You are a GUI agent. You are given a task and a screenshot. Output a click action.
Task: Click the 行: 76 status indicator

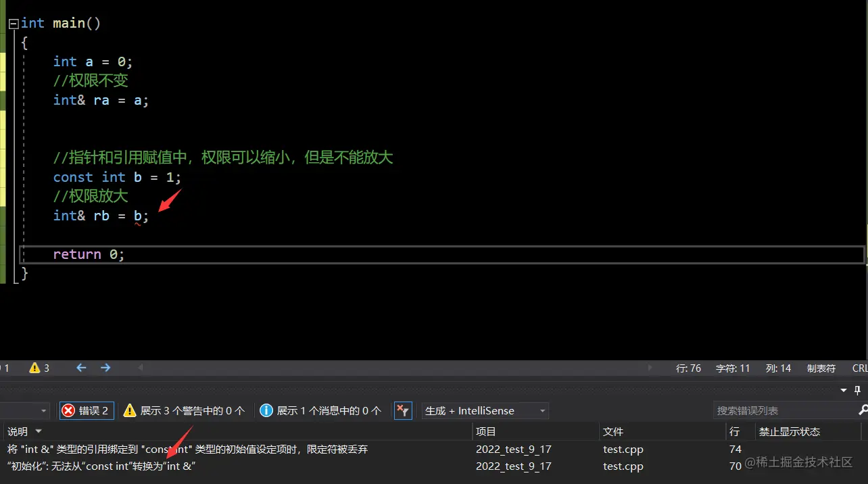click(688, 368)
